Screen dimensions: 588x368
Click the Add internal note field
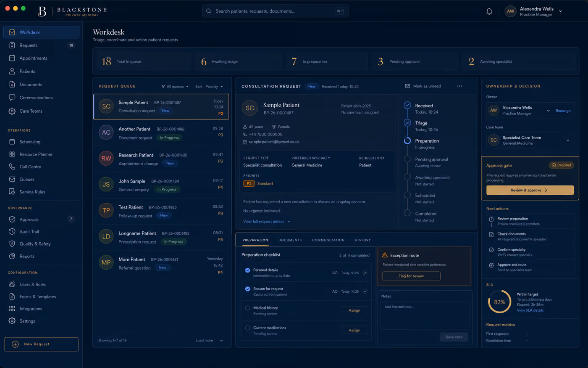click(x=425, y=316)
